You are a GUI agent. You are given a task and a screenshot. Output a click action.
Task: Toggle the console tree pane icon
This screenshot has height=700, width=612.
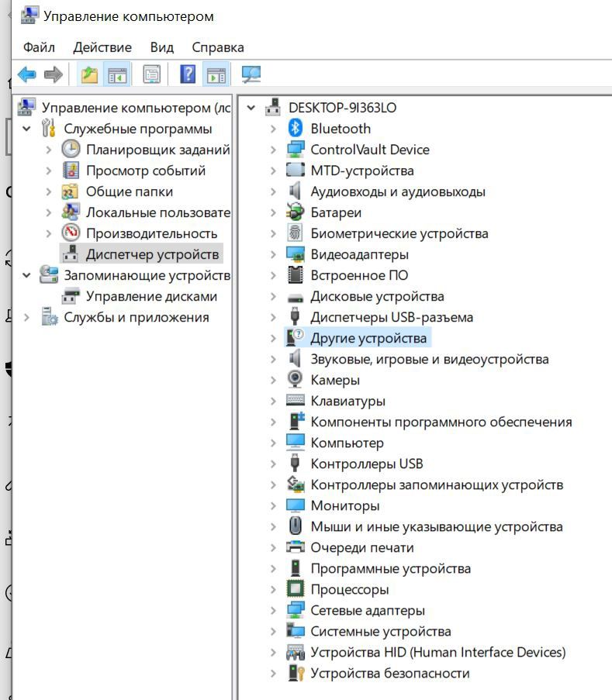[117, 74]
